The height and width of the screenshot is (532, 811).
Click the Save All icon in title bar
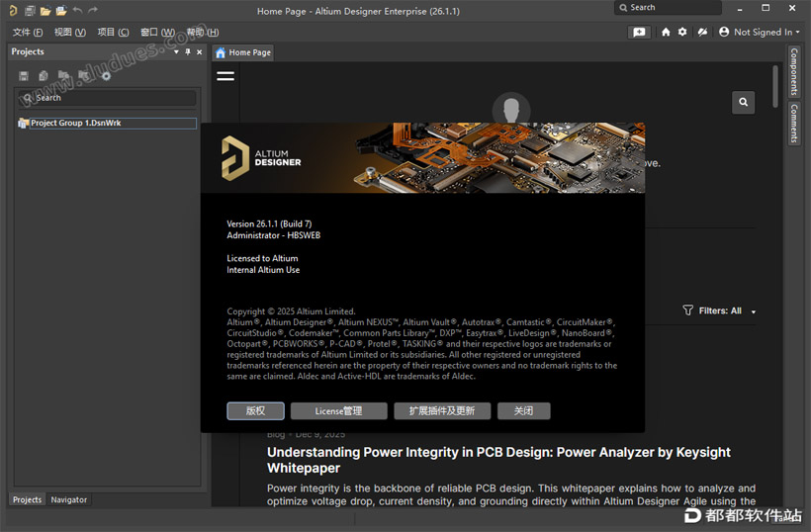30,10
